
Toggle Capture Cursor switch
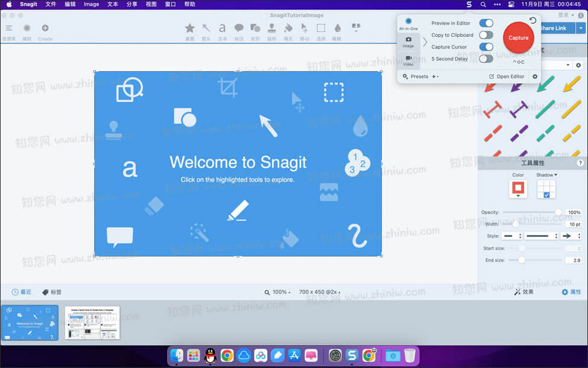click(x=486, y=47)
